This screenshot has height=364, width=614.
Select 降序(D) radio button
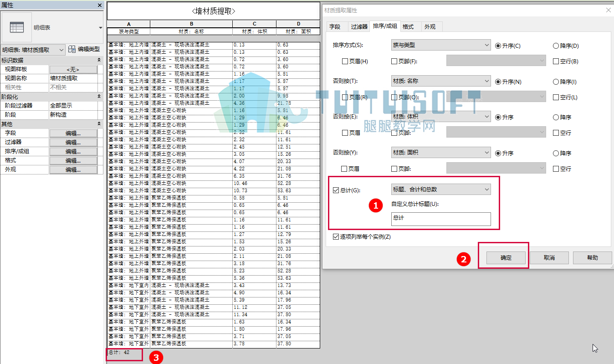(x=556, y=46)
